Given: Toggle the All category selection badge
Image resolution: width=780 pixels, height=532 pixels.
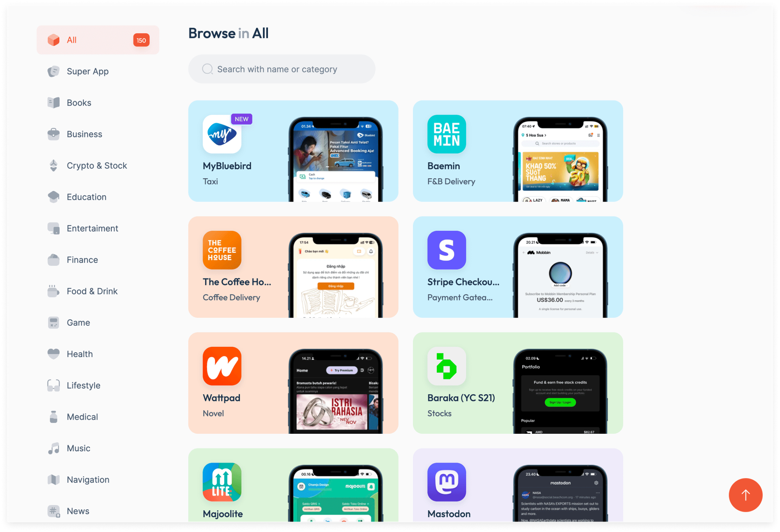Looking at the screenshot, I should (x=141, y=40).
